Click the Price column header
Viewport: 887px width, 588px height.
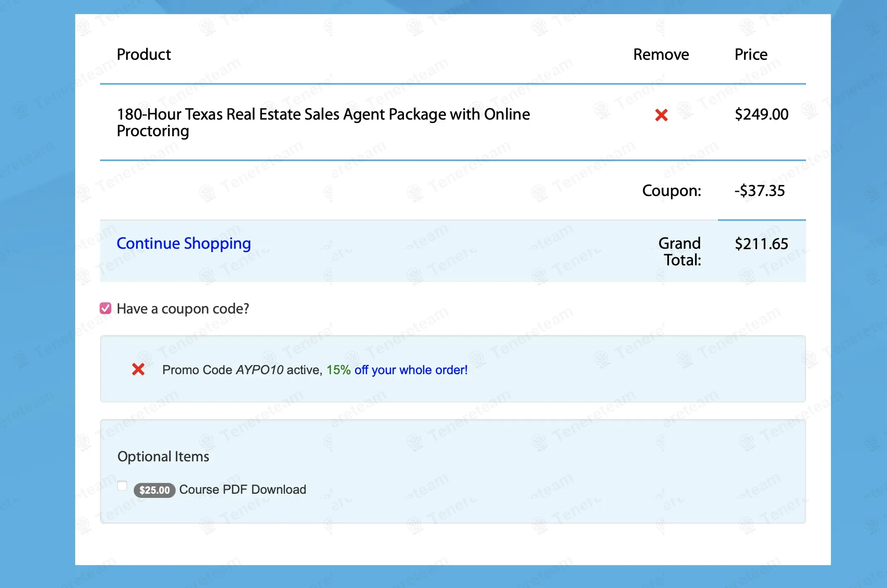(751, 54)
